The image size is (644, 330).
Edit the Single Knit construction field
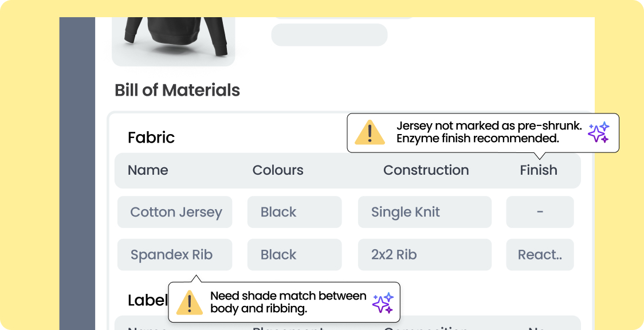tap(425, 212)
